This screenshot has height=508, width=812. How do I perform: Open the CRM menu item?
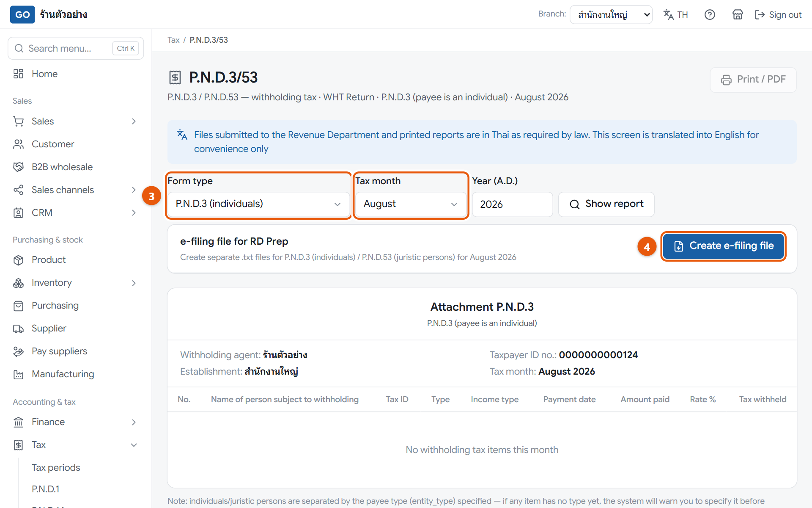42,213
